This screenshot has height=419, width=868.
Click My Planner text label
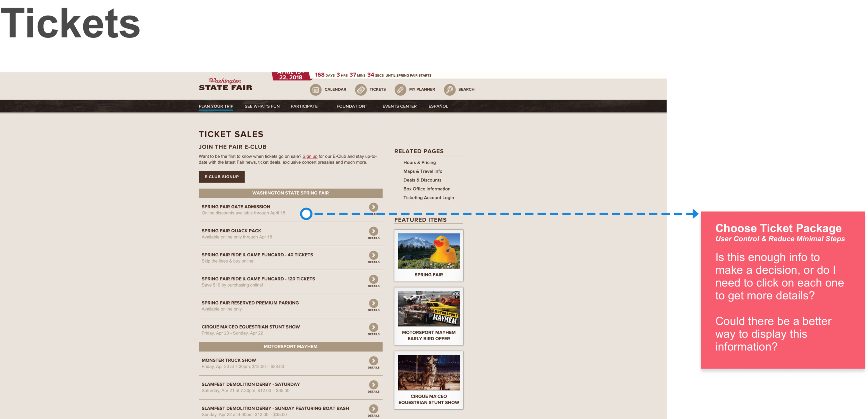coord(422,89)
